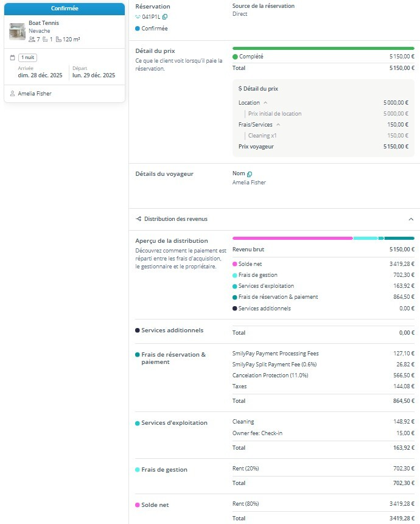This screenshot has width=420, height=524.
Task: Open the Boat Tennis listing title
Action: 44,23
